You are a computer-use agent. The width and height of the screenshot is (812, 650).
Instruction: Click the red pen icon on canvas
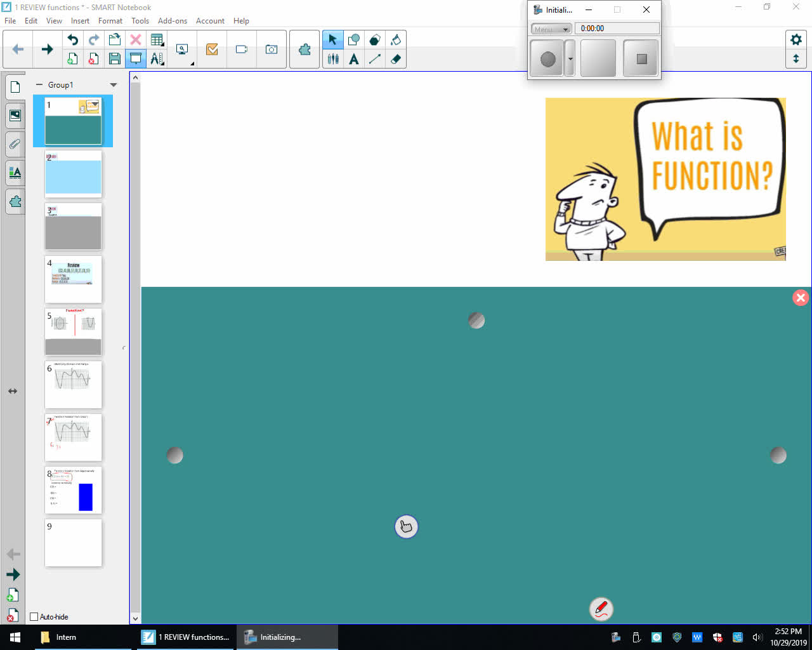[601, 609]
